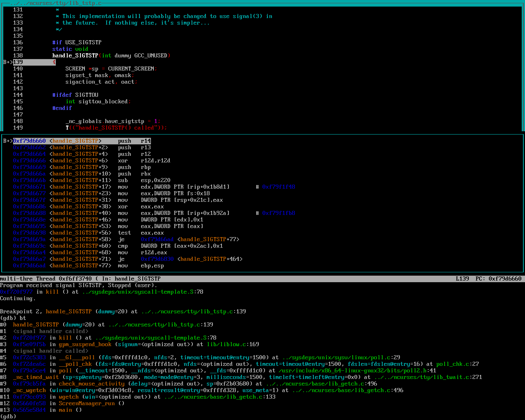Click the PC address in the status bar
Image resolution: width=525 pixels, height=420 pixels.
point(505,278)
